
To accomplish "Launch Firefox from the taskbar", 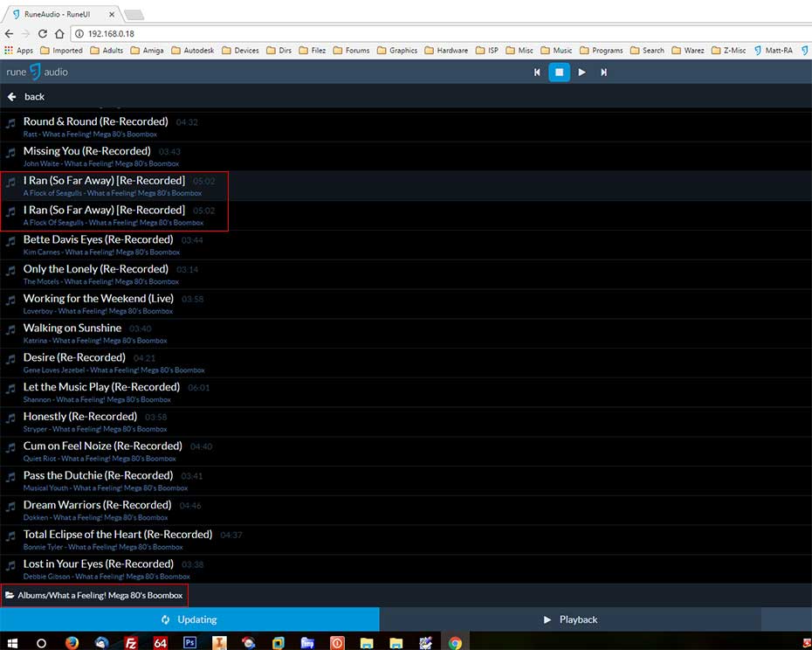I will [x=72, y=643].
